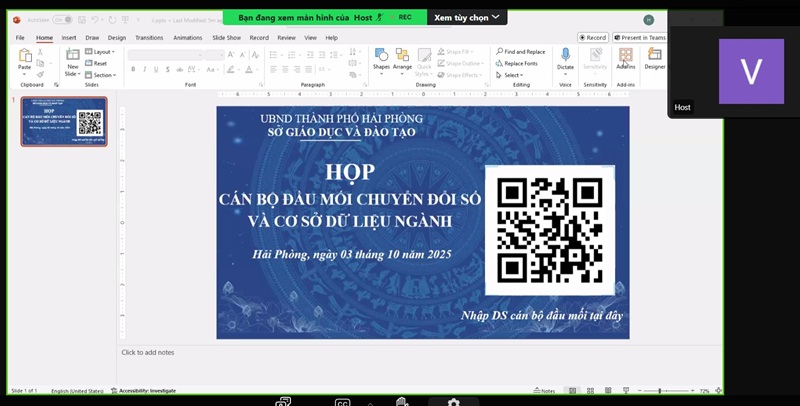Insert a New Slide
The image size is (800, 406).
coord(73,59)
